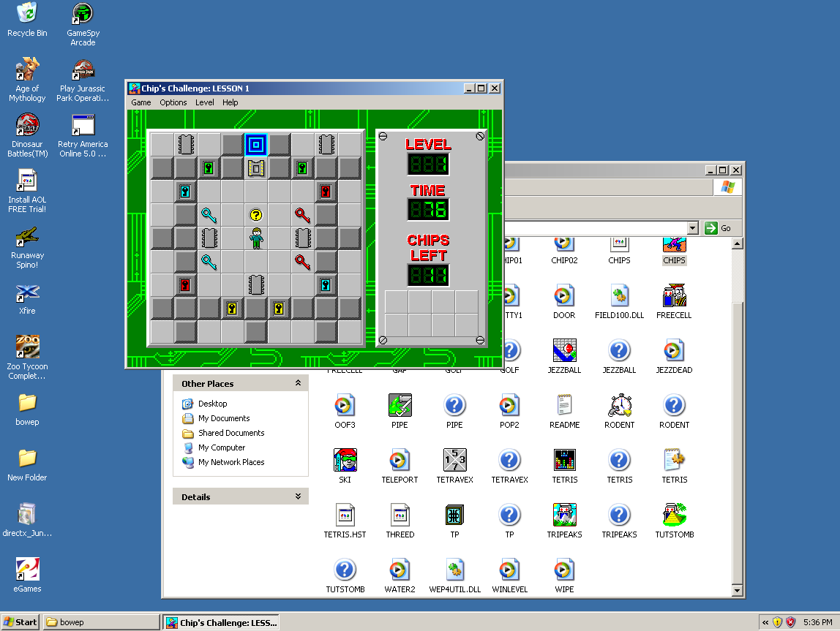Screen dimensions: 840x631
Task: Select the TETRIS application block icon
Action: pos(565,466)
